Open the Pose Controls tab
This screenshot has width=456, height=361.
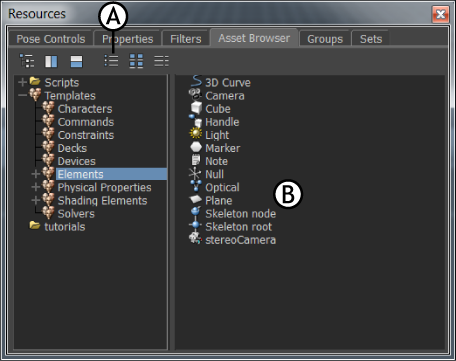(51, 39)
